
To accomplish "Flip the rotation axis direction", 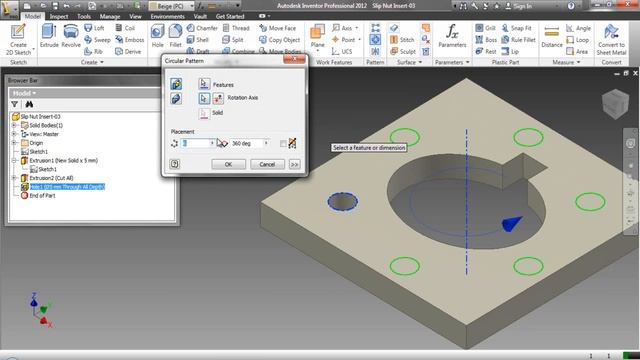I will coord(218,98).
